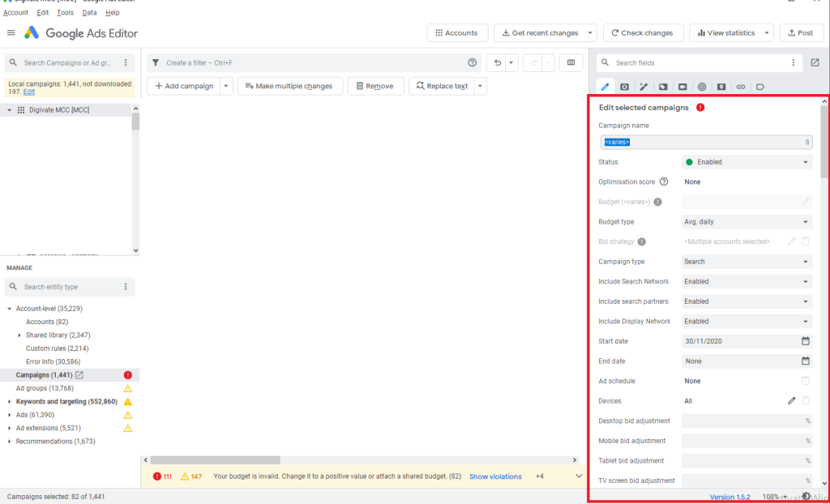Open the Edit menu
Viewport: 830px width, 504px height.
[x=43, y=12]
